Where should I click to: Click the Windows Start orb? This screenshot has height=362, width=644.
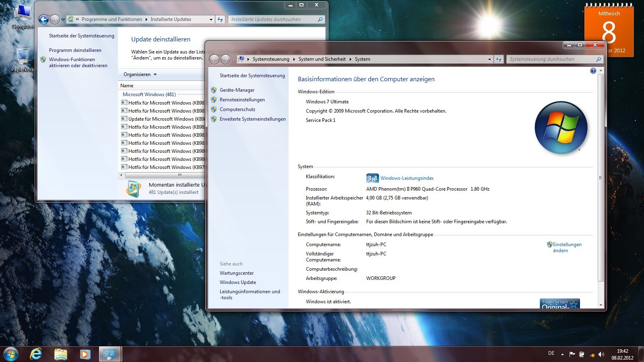click(x=11, y=354)
